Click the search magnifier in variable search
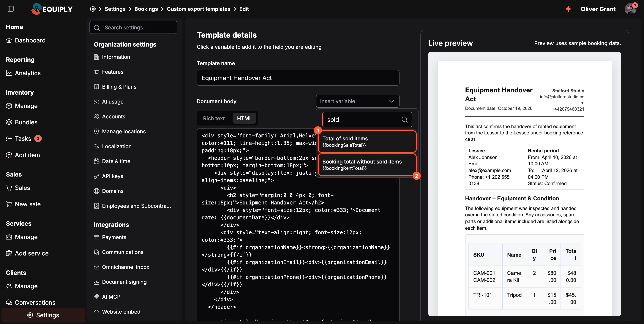644x324 pixels. 405,120
